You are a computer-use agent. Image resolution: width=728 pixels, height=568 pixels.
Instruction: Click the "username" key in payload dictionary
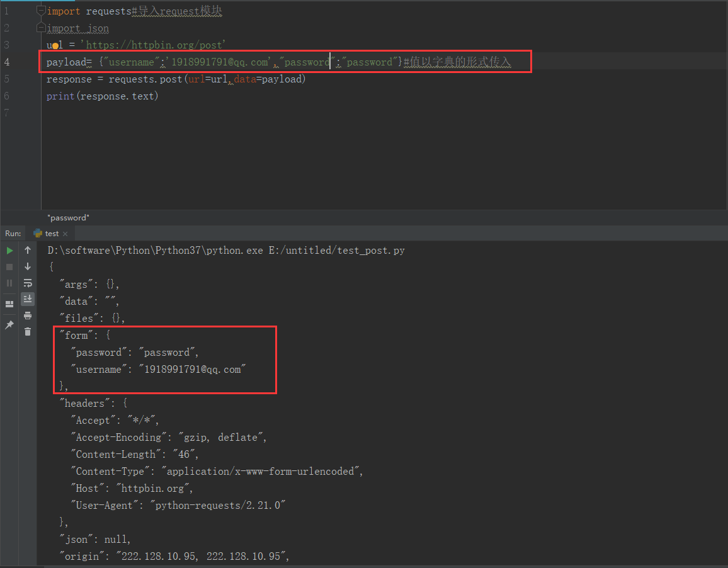pos(132,62)
